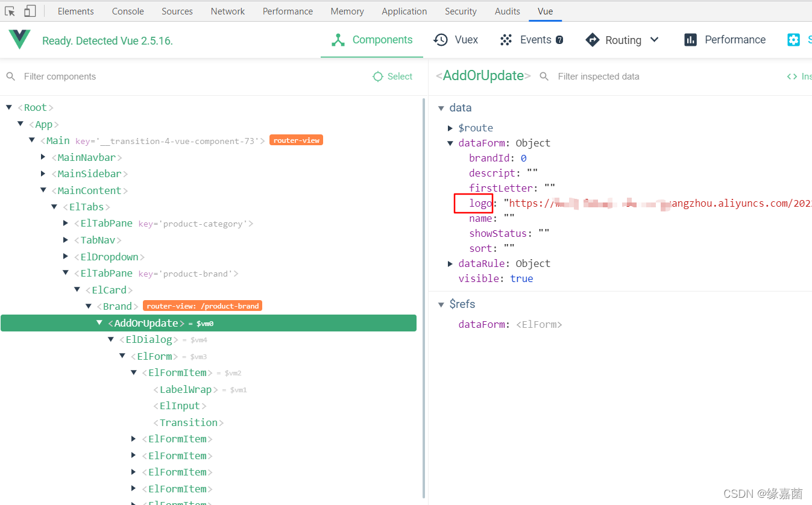The width and height of the screenshot is (812, 505).
Task: Open the Elements devtools tab
Action: tap(75, 11)
